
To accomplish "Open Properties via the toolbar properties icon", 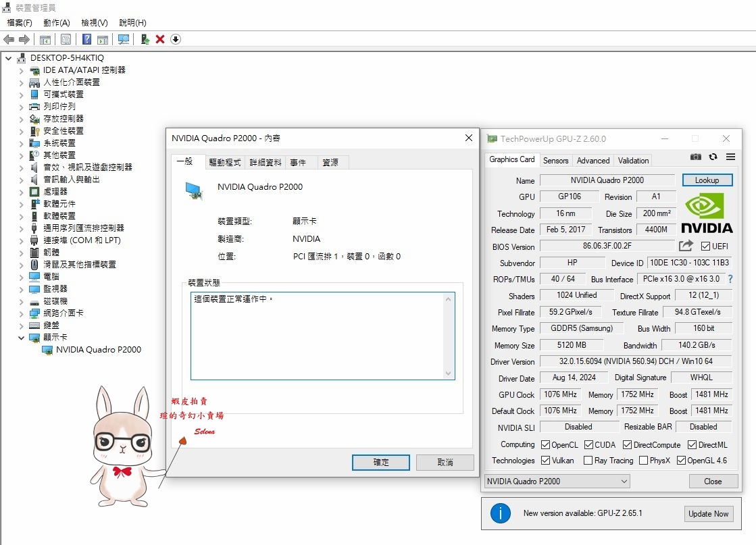I will pos(66,40).
